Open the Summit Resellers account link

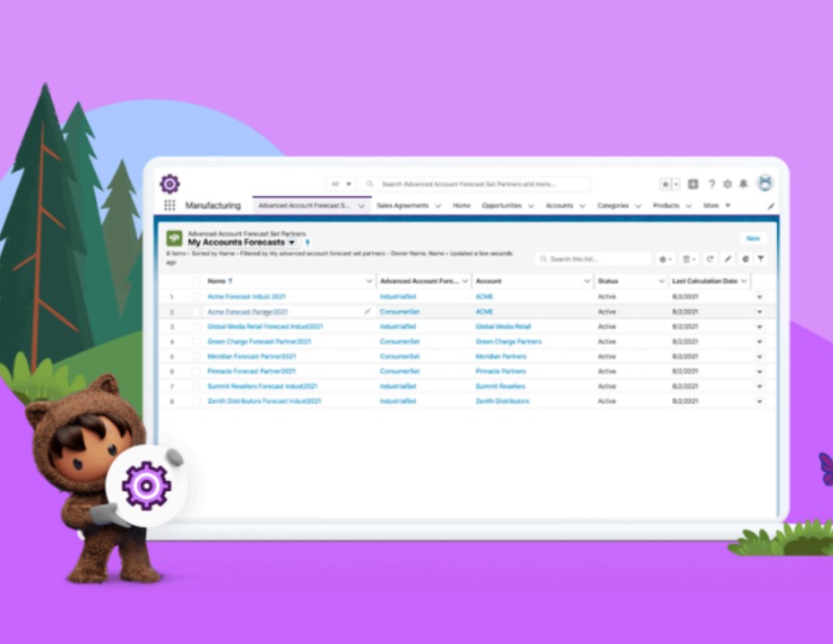coord(500,386)
